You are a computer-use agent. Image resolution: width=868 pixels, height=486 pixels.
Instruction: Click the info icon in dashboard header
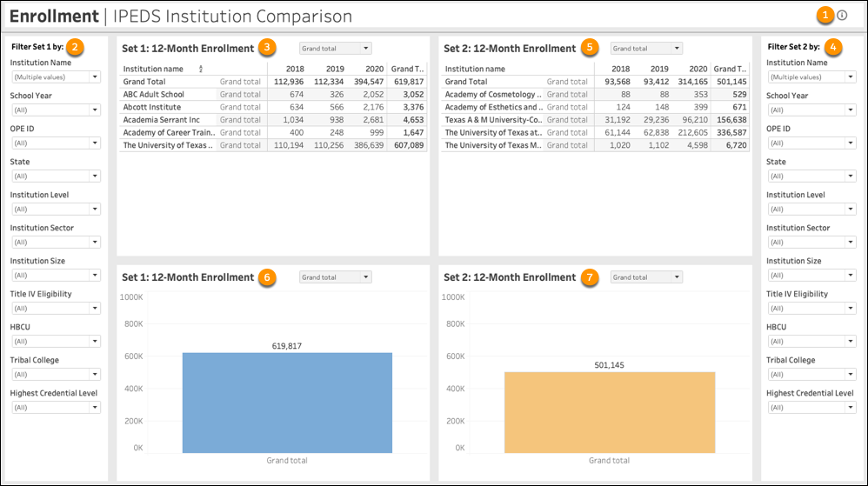click(x=842, y=16)
